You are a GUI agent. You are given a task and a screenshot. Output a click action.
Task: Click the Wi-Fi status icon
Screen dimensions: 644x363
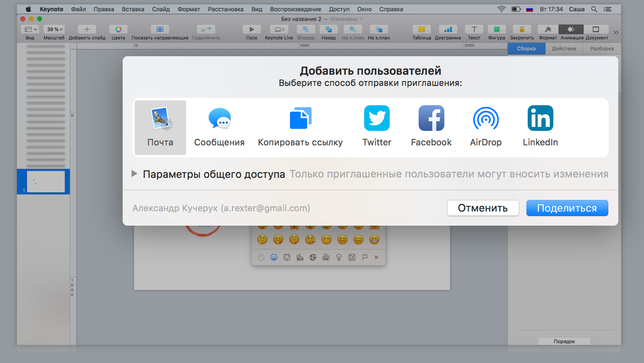click(501, 9)
